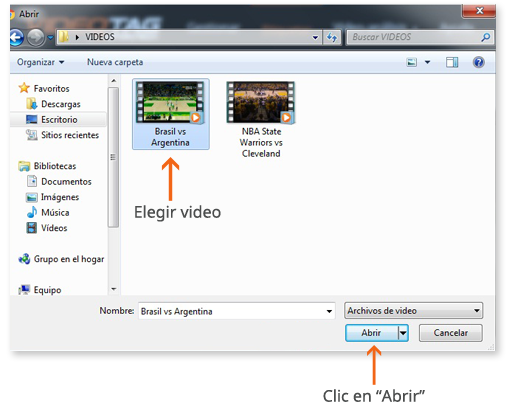Click VIDEOS in the address bar path
Viewport: 515px width, 415px height.
[x=100, y=37]
